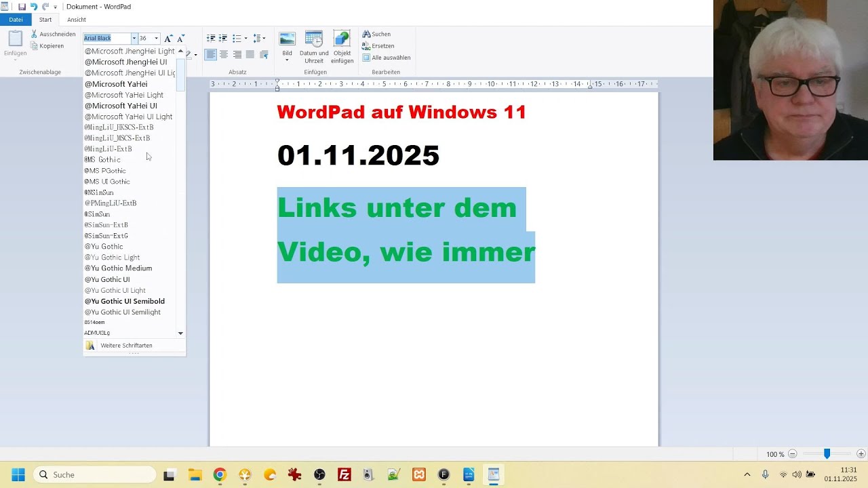Click the Save icon in the quick access toolbar
The height and width of the screenshot is (488, 868).
(22, 7)
